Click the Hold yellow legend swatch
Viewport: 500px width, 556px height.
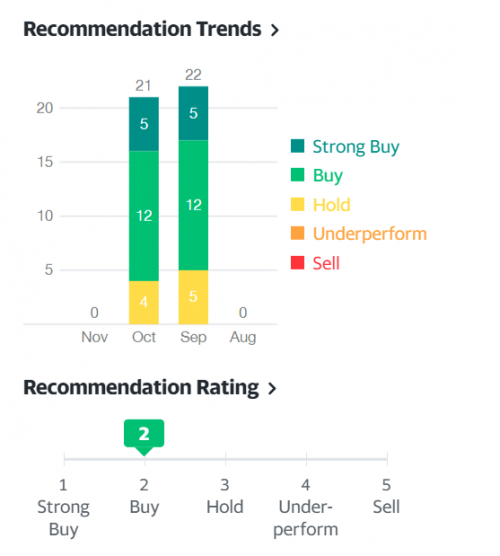click(x=297, y=204)
